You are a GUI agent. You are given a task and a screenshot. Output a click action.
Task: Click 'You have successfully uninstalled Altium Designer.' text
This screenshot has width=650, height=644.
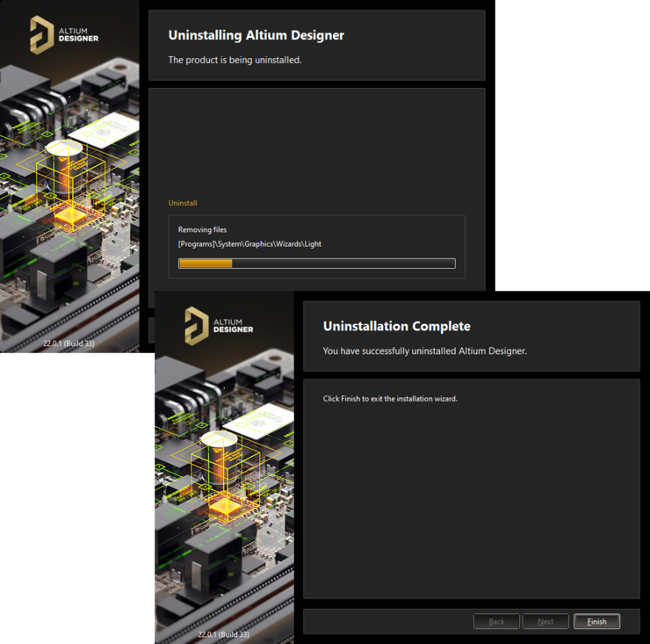pyautogui.click(x=425, y=351)
